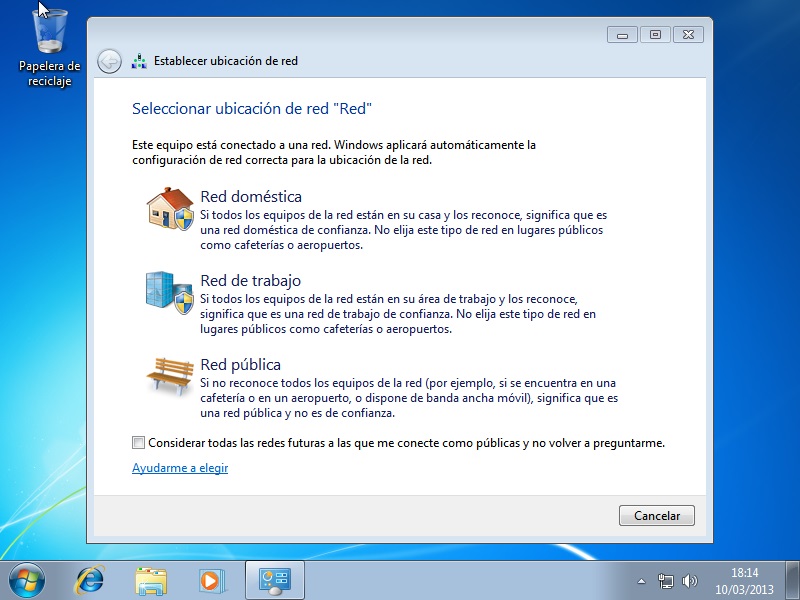Show hidden system tray icons

click(x=641, y=581)
